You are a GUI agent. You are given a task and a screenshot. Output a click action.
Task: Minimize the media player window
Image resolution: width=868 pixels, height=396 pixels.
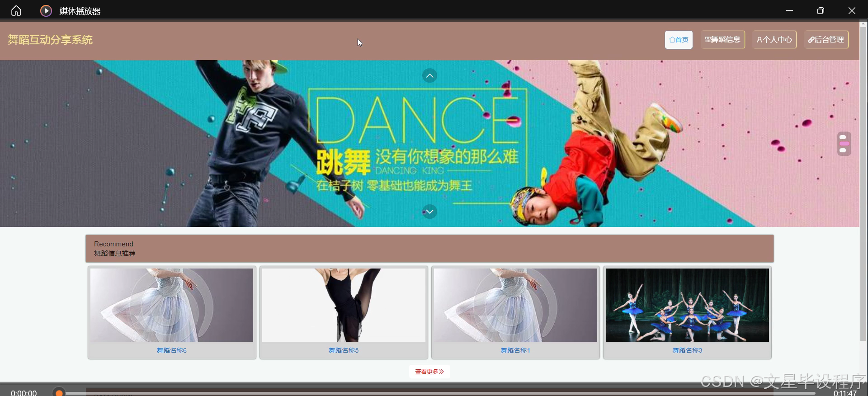(x=789, y=11)
